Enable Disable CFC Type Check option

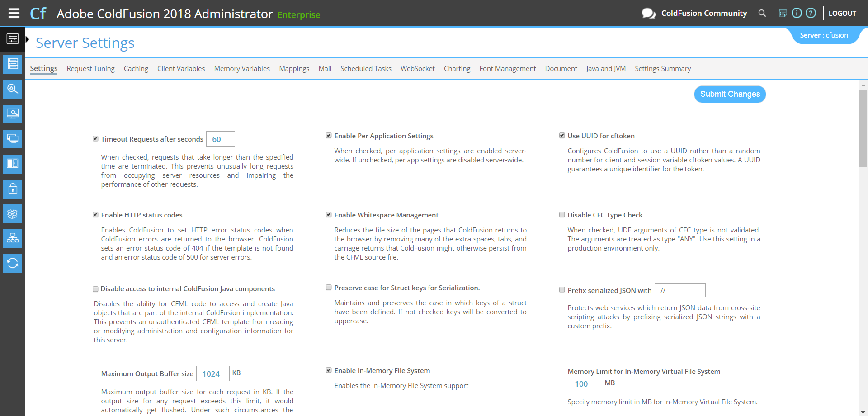(562, 215)
